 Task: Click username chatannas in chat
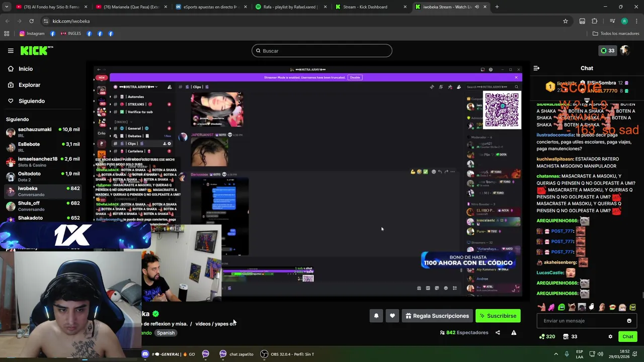(548, 176)
